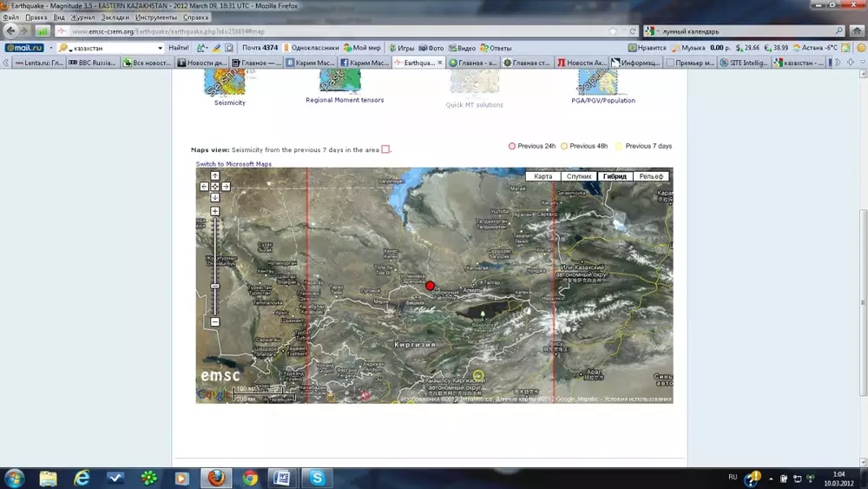Pan the map up with the arrow
This screenshot has height=489, width=868.
click(x=215, y=176)
